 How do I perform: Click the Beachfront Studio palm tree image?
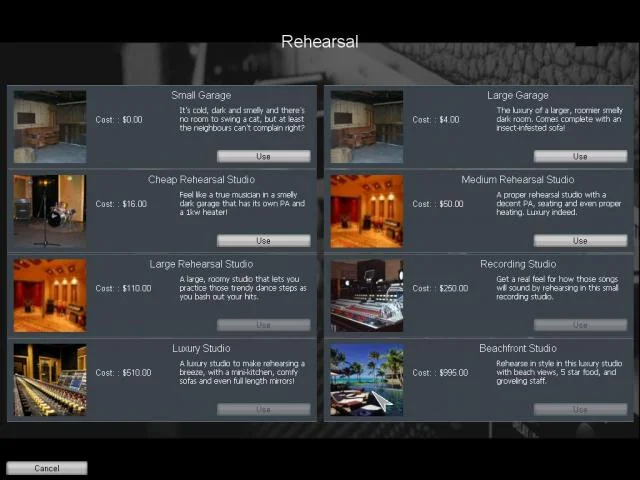click(366, 380)
